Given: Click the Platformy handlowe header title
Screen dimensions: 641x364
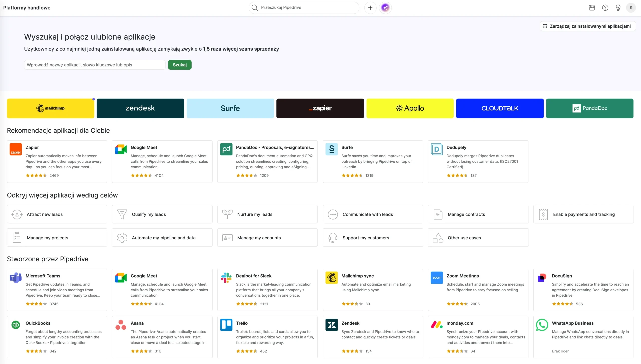Looking at the screenshot, I should click(x=27, y=8).
